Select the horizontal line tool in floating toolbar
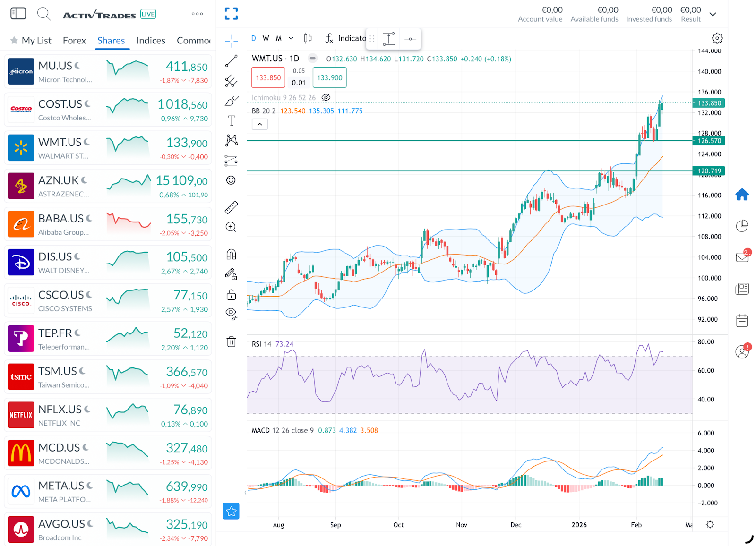The image size is (756, 546). 410,39
